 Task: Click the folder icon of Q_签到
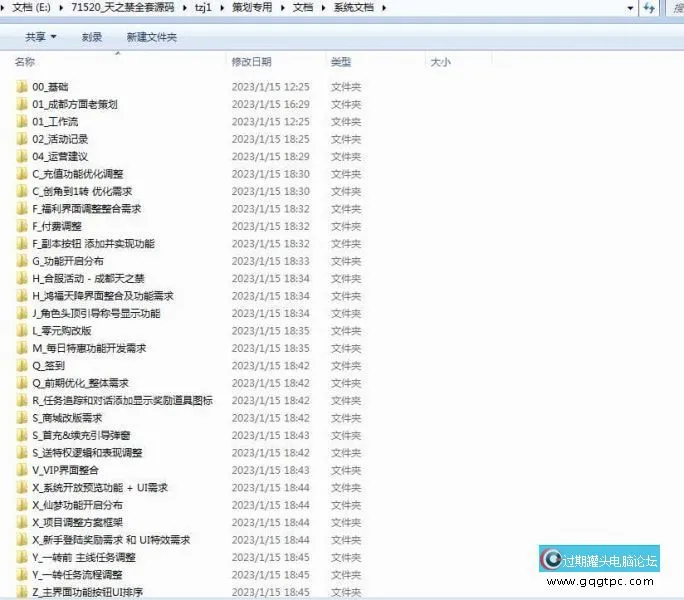pos(22,366)
